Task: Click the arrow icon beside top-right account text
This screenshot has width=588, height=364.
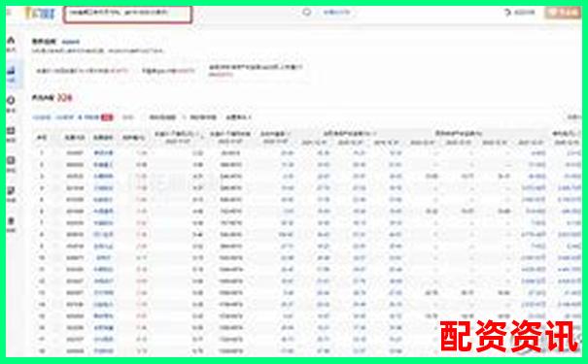Action: (x=507, y=13)
